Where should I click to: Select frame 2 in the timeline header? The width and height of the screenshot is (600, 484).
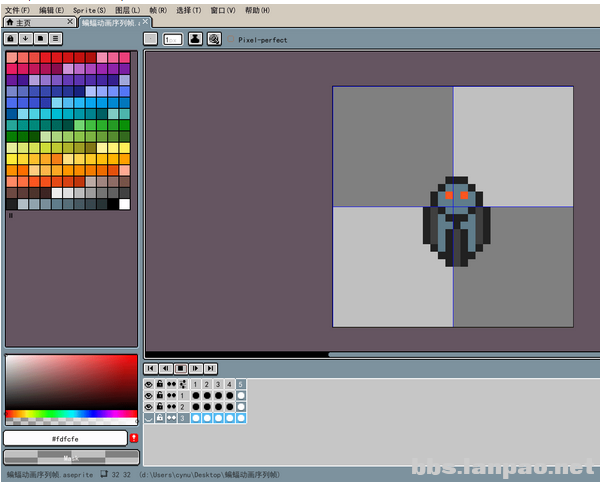pos(207,384)
